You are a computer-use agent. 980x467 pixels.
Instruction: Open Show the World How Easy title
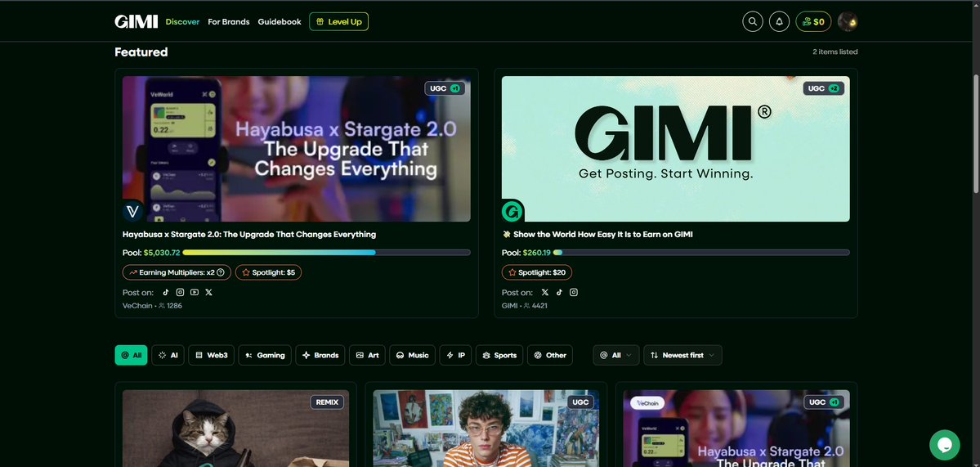[x=597, y=235]
